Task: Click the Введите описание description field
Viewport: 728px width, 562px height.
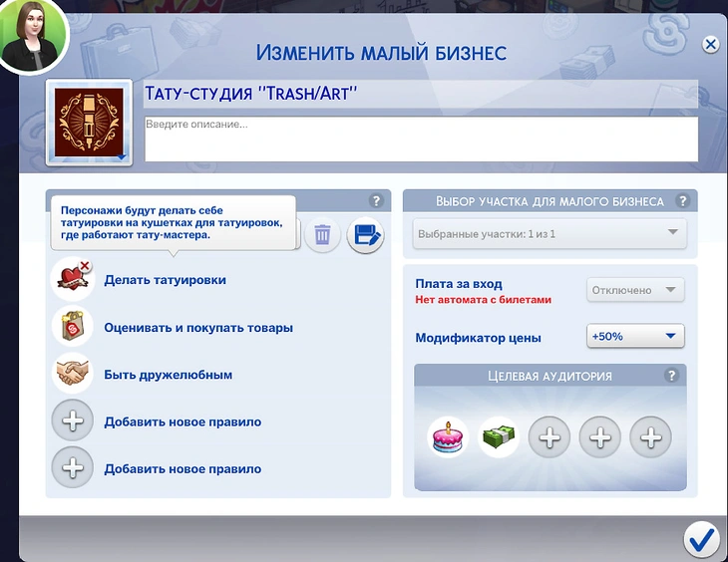Action: [x=420, y=139]
